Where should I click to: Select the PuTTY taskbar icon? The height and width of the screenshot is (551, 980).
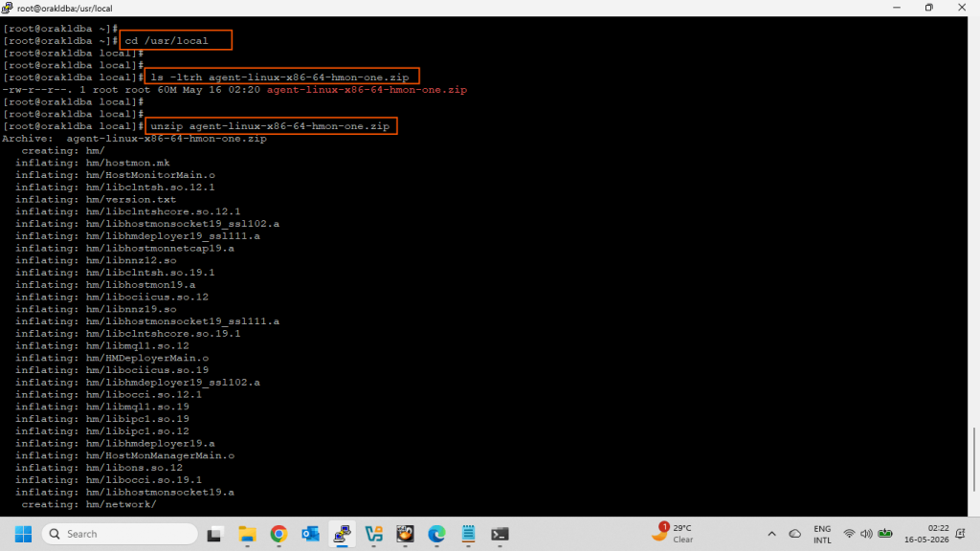[342, 534]
